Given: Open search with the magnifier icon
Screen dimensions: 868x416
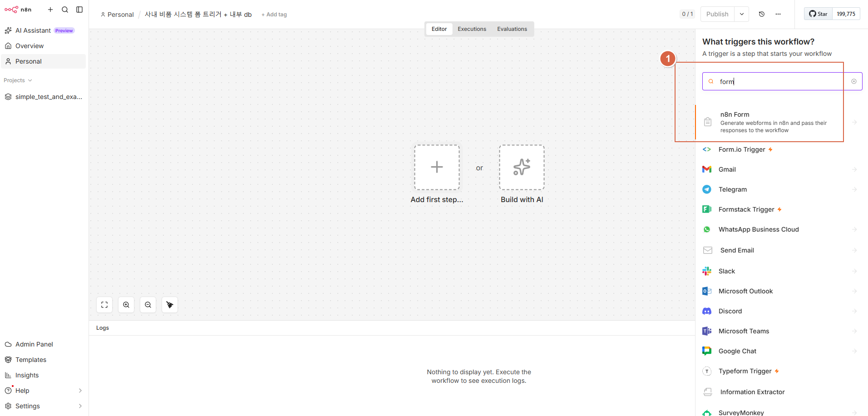Looking at the screenshot, I should pos(65,10).
